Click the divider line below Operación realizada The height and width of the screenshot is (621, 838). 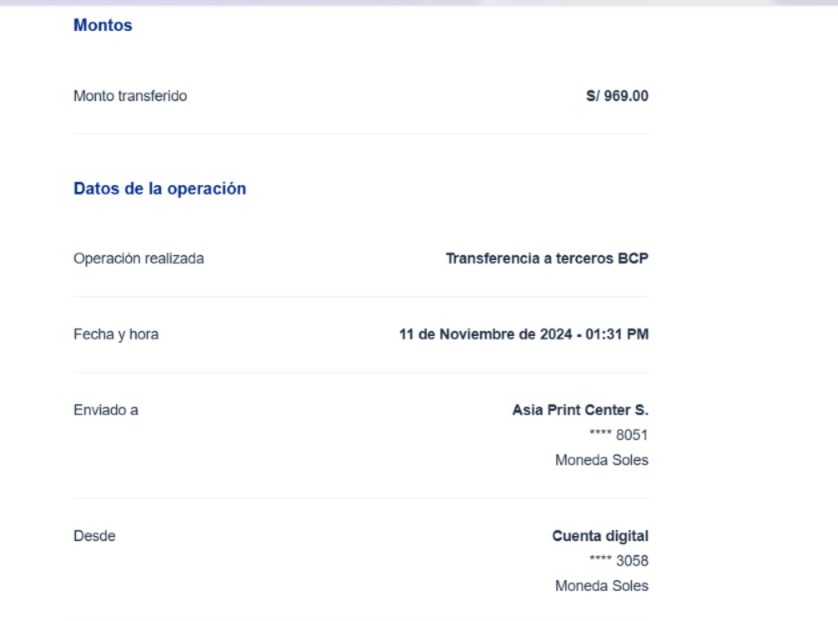tap(360, 297)
